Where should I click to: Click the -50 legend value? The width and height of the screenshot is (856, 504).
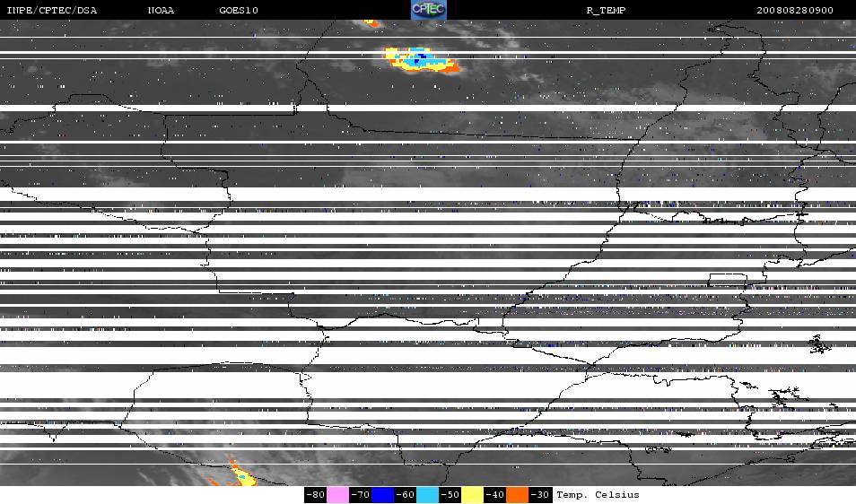[450, 495]
